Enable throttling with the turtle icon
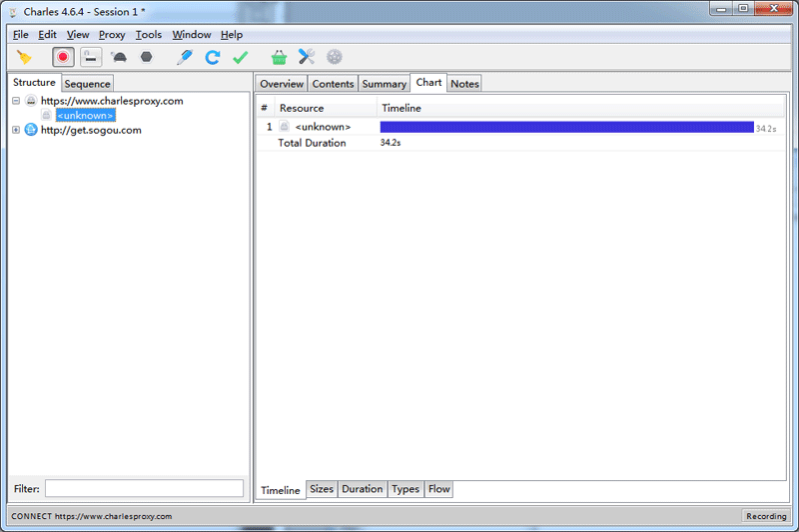This screenshot has width=799, height=532. 119,57
